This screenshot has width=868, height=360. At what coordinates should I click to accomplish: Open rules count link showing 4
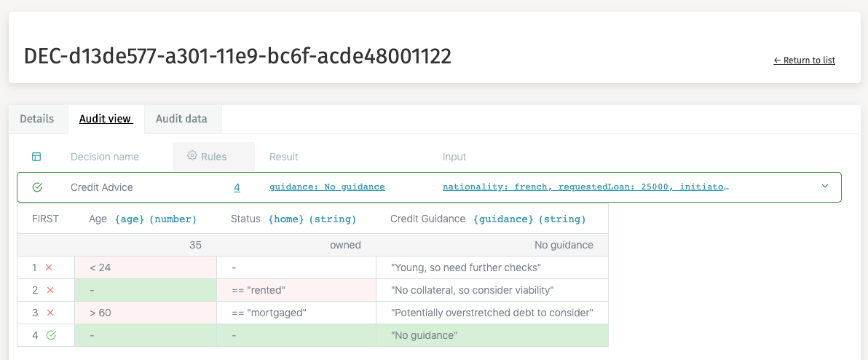tap(237, 187)
